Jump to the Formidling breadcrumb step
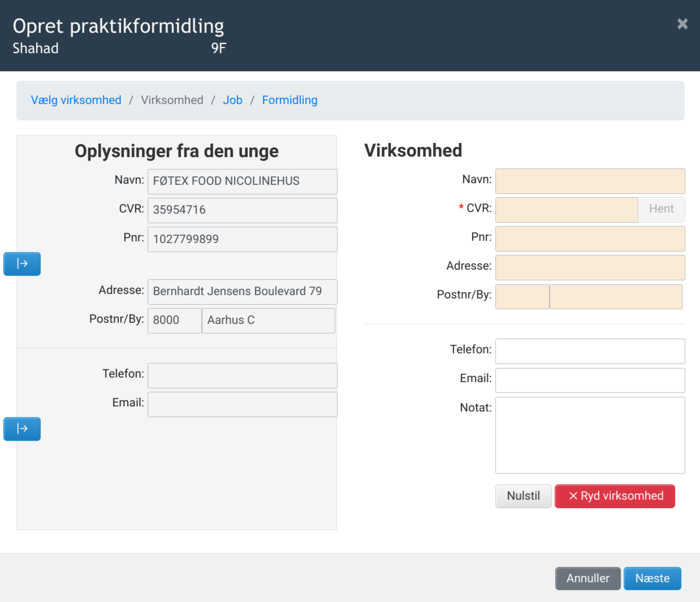The width and height of the screenshot is (700, 602). (289, 100)
